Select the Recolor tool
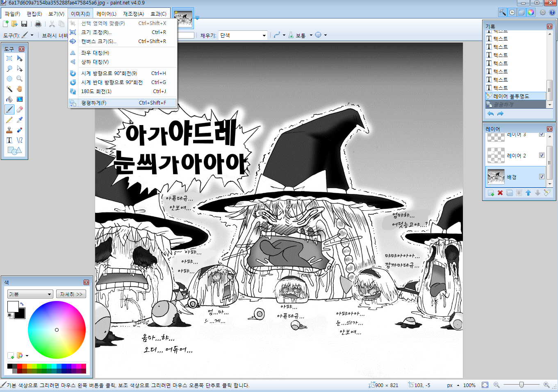The height and width of the screenshot is (392, 558). coord(20,130)
